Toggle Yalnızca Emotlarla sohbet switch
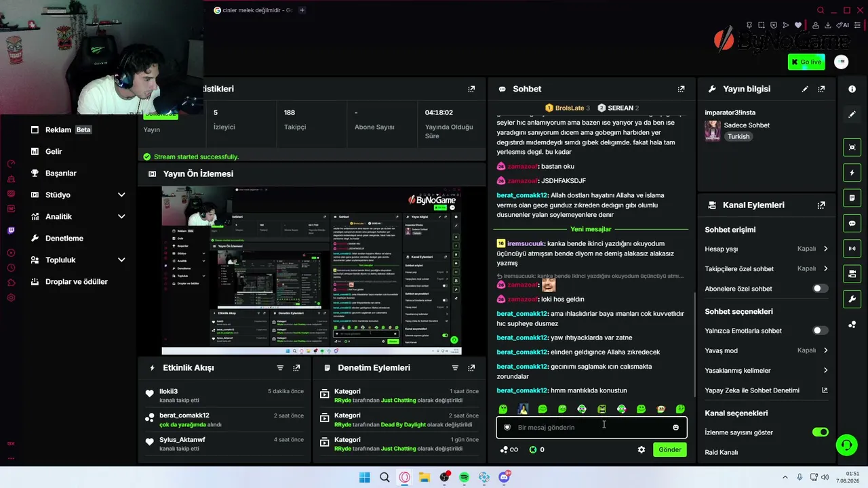 point(821,330)
